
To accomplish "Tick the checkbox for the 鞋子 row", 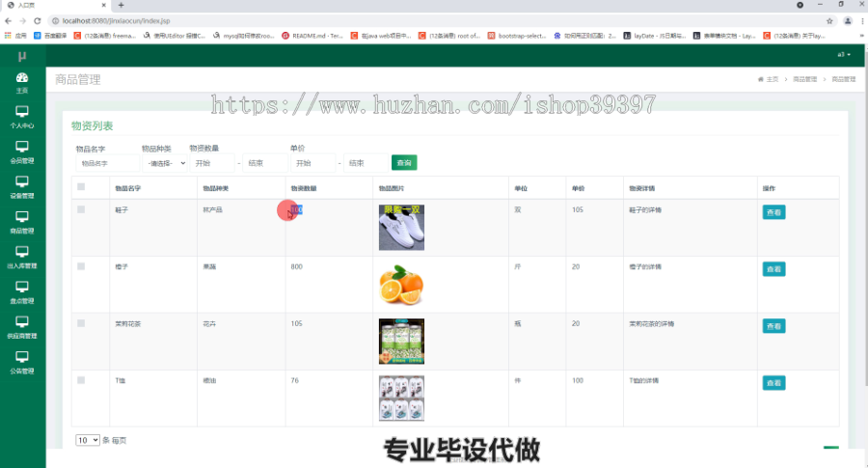I will (x=81, y=209).
